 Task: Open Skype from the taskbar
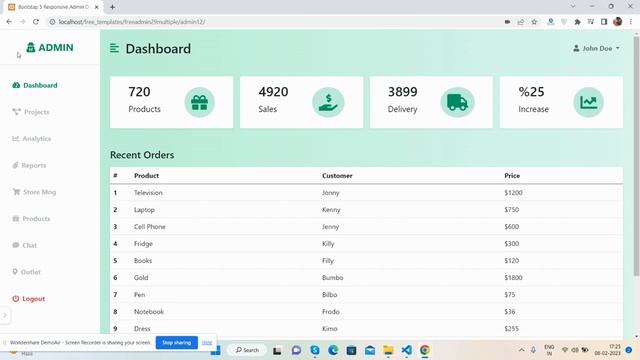(x=315, y=350)
